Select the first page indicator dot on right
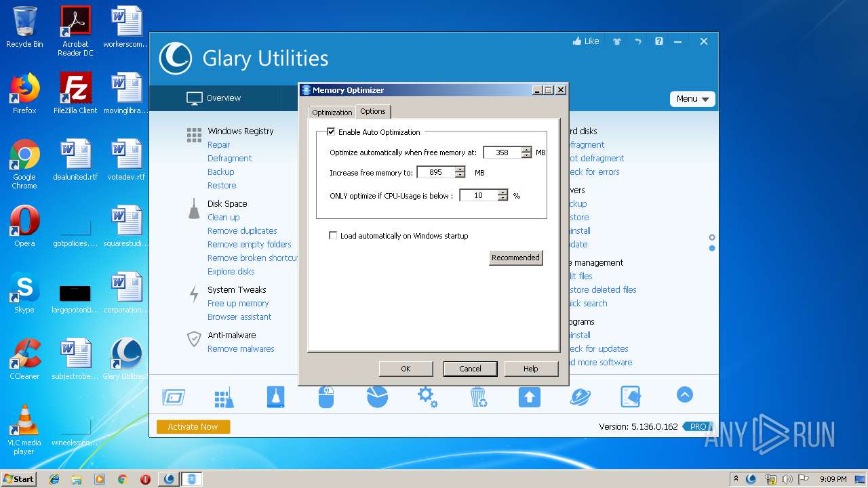Viewport: 868px width, 488px height. [x=712, y=237]
